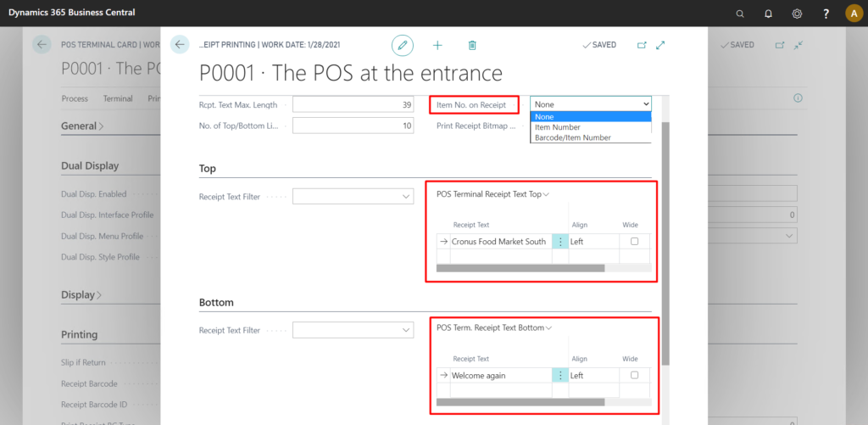Image resolution: width=868 pixels, height=425 pixels.
Task: Click the Dual Display section heading
Action: (90, 165)
